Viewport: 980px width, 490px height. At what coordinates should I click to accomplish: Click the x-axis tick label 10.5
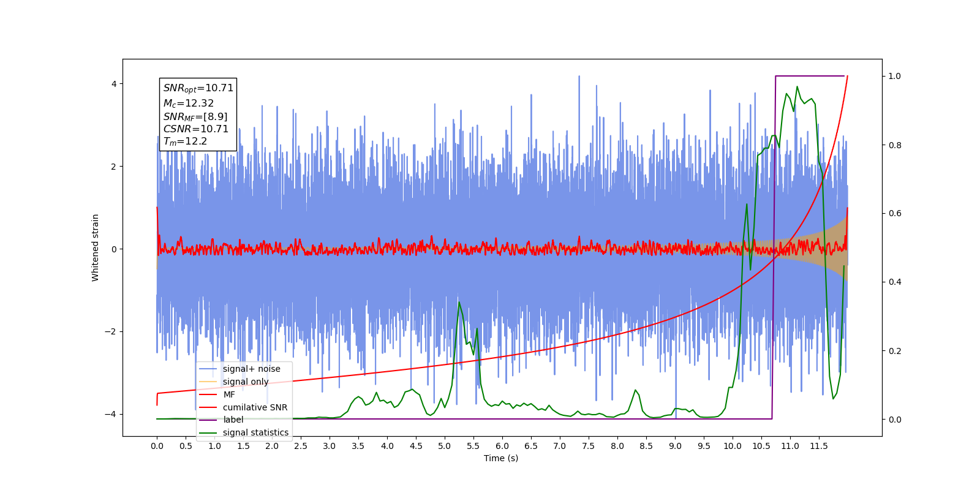(761, 446)
